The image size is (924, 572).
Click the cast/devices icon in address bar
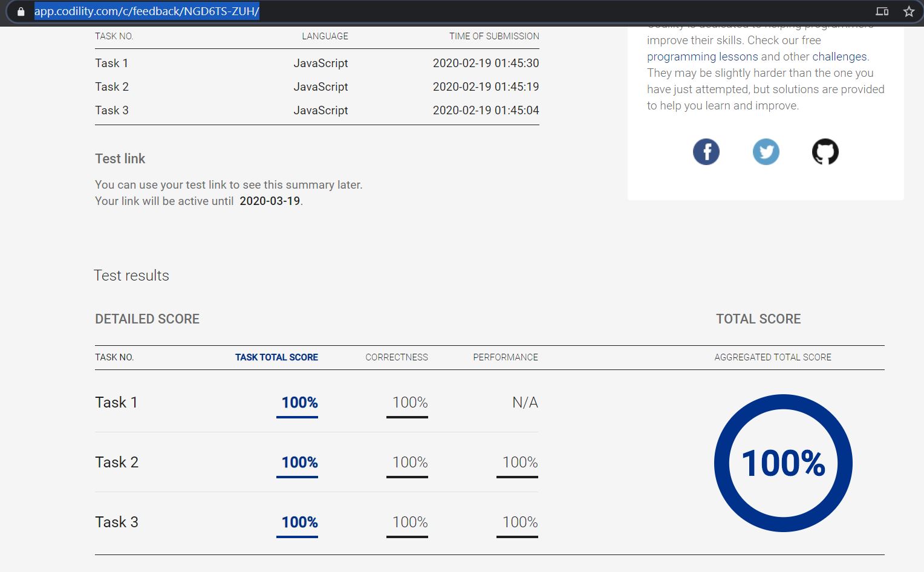pyautogui.click(x=882, y=11)
